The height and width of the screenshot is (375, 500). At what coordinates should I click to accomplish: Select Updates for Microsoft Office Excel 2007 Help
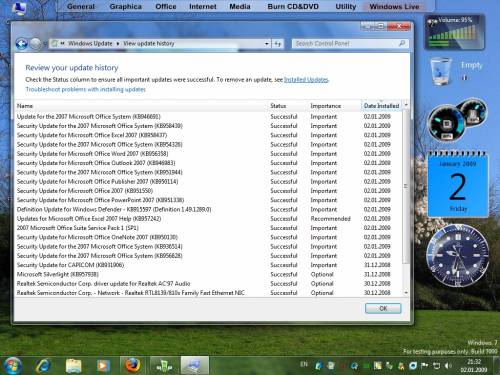tap(208, 219)
